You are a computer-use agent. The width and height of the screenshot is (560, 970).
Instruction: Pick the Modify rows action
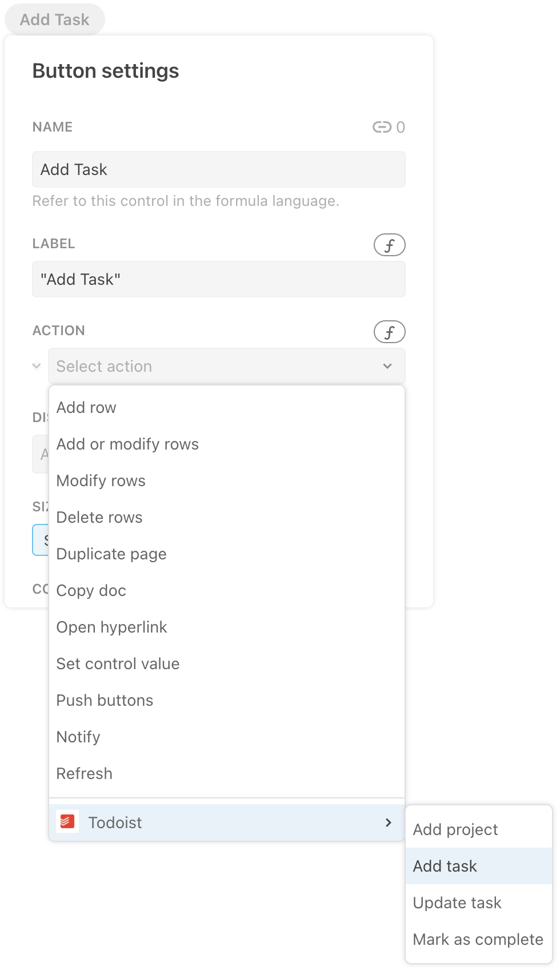(x=101, y=480)
